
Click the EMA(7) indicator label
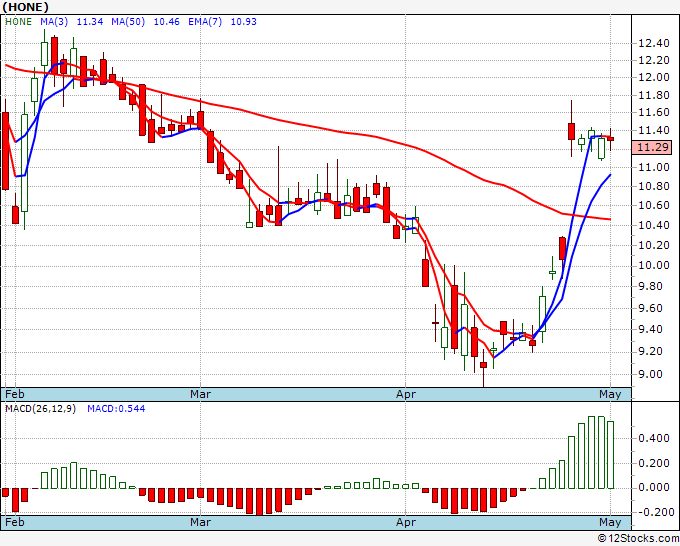click(x=205, y=22)
